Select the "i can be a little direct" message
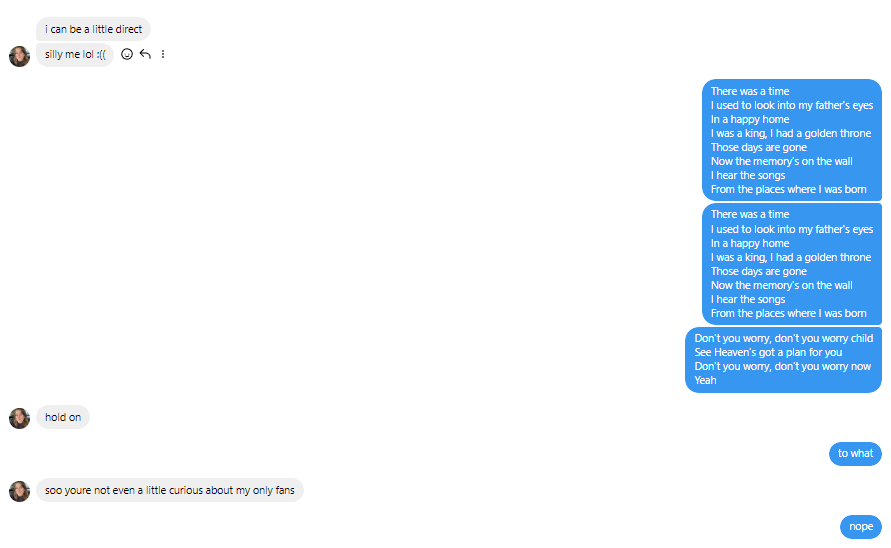The width and height of the screenshot is (891, 548). (x=93, y=29)
